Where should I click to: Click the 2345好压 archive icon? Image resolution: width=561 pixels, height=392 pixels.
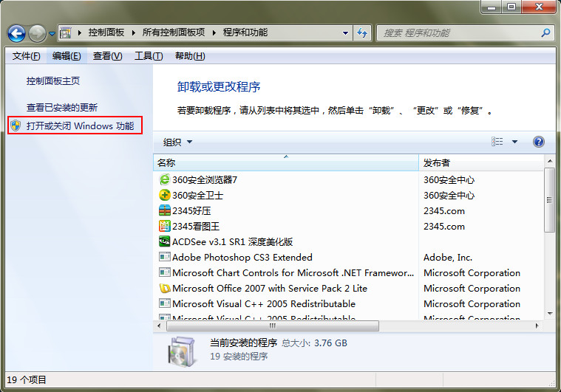tap(164, 210)
